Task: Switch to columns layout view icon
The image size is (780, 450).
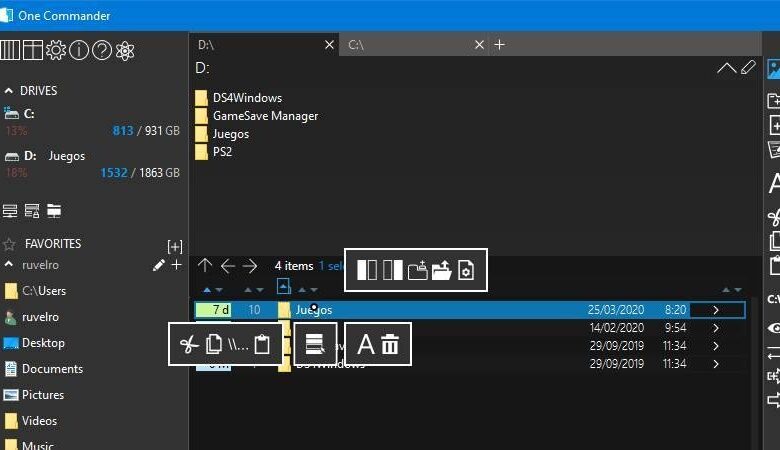Action: pyautogui.click(x=10, y=50)
